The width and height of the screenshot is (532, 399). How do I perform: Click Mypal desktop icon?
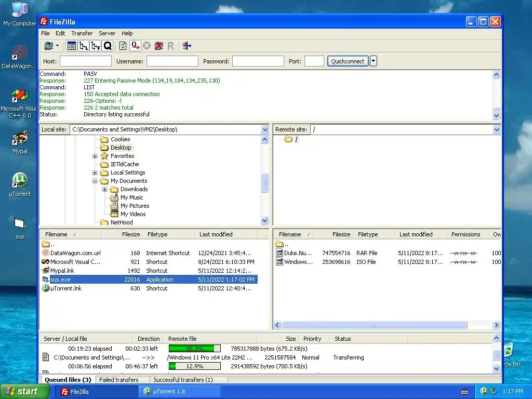coord(20,142)
